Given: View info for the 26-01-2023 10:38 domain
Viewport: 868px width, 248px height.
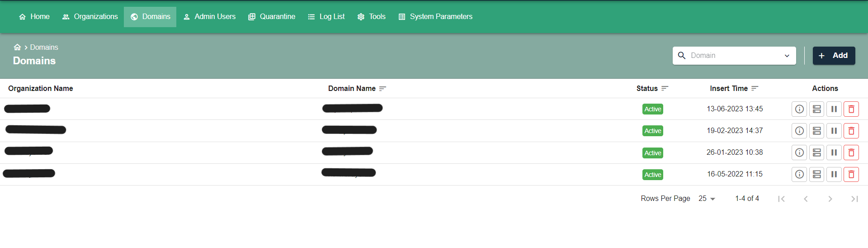Looking at the screenshot, I should tap(799, 153).
